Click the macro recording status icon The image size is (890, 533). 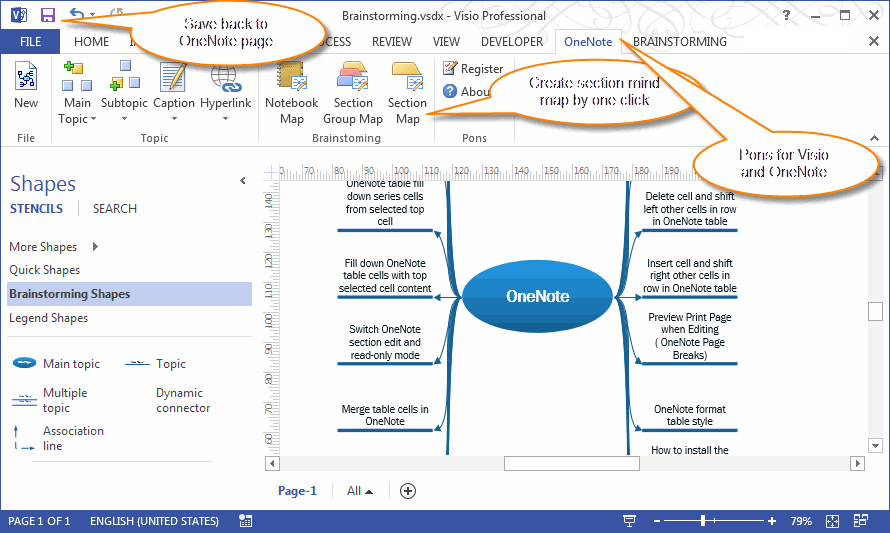click(245, 521)
